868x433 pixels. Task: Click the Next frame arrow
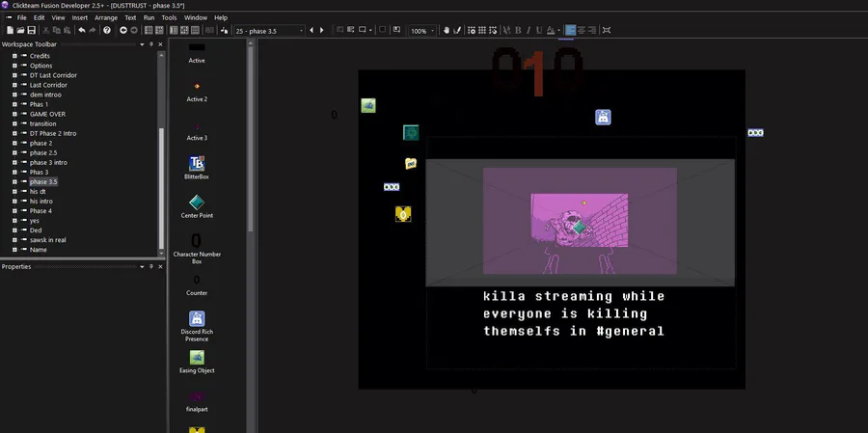click(x=321, y=31)
